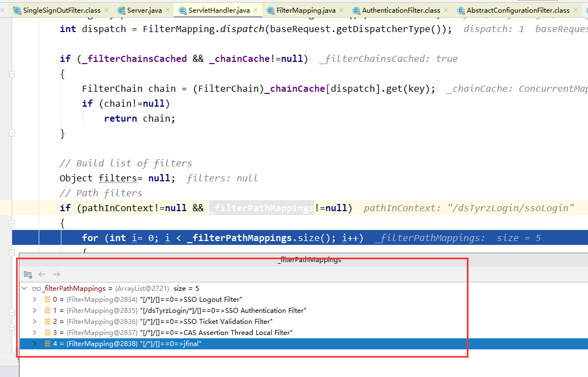
Task: Close the SingleSignOutFilter.class tab
Action: pos(107,10)
